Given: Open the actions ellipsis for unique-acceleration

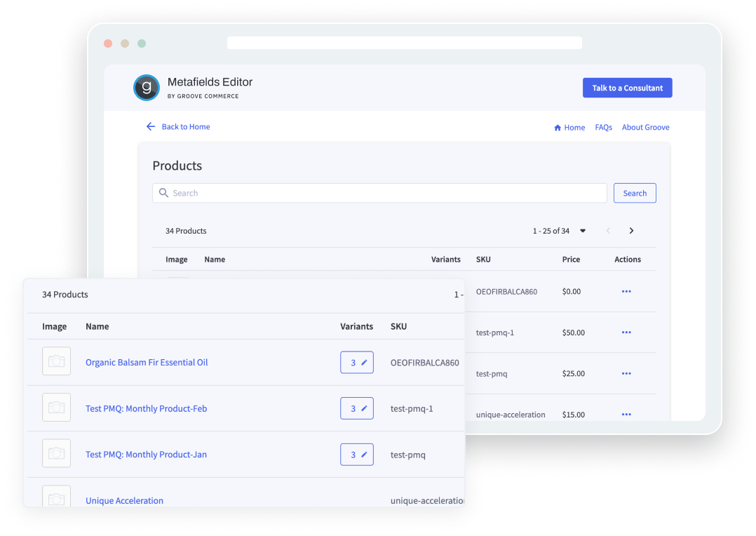Looking at the screenshot, I should coord(626,414).
